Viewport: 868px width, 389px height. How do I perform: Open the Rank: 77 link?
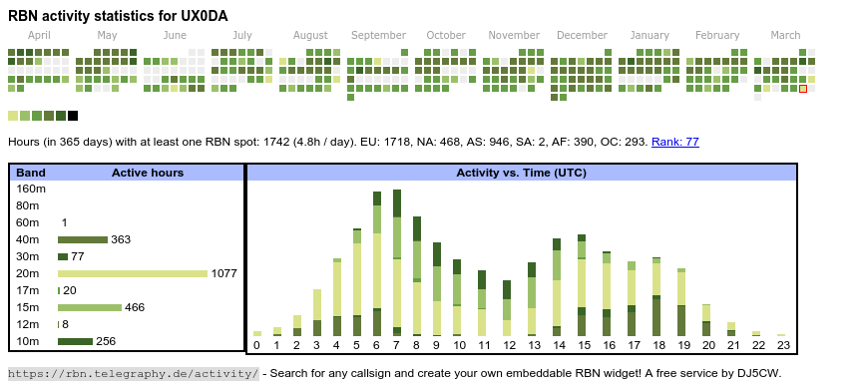point(674,142)
